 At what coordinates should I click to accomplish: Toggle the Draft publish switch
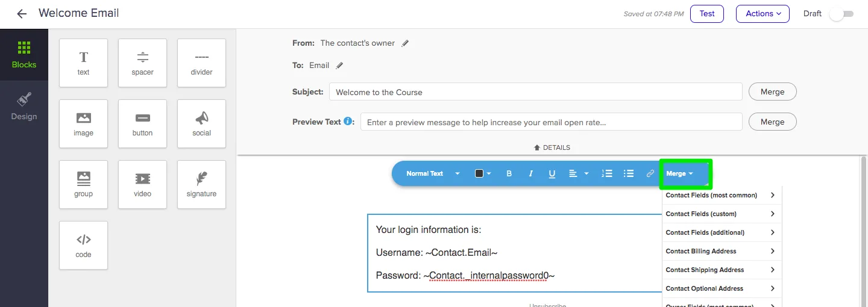(841, 14)
